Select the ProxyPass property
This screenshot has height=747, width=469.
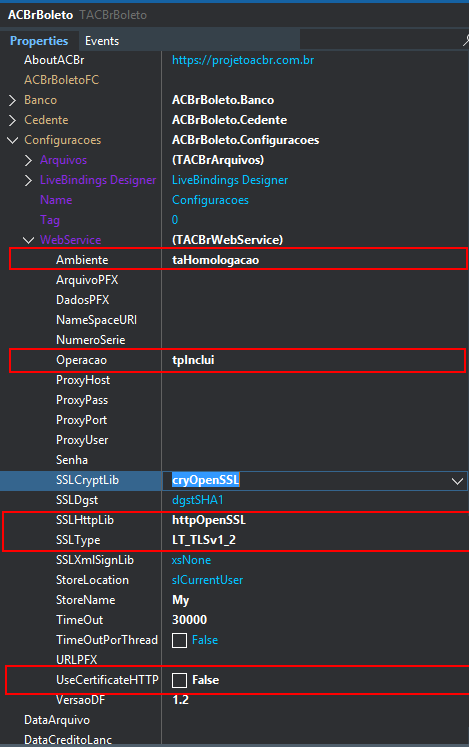click(x=82, y=400)
